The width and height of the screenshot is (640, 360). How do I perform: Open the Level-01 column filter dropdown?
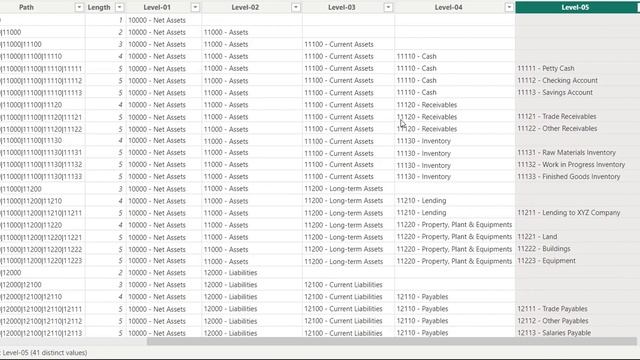point(195,7)
